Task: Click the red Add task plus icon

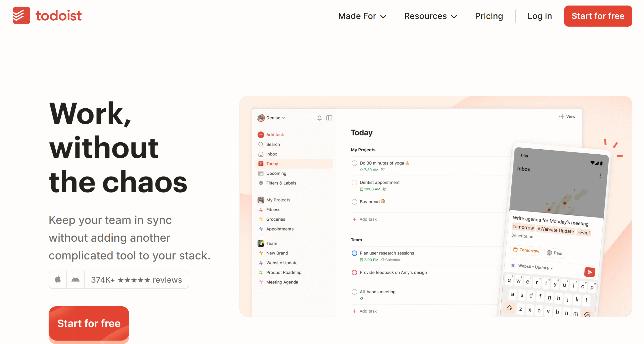Action: [261, 135]
